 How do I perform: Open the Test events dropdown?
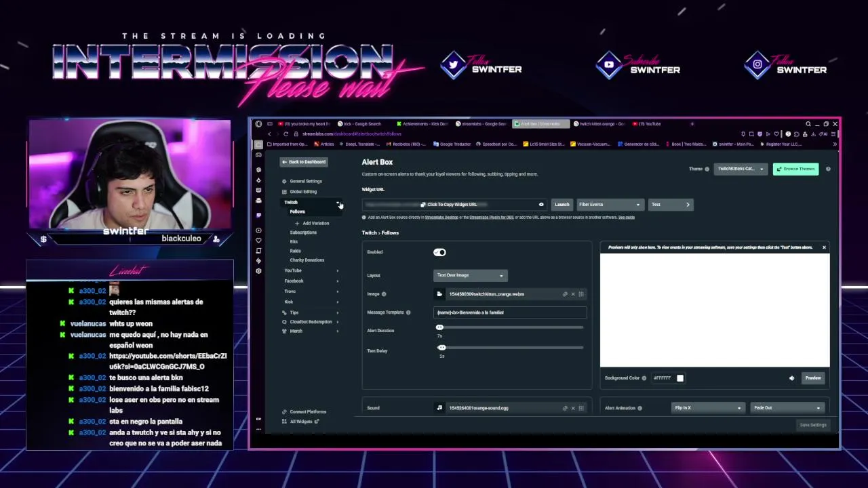[671, 205]
